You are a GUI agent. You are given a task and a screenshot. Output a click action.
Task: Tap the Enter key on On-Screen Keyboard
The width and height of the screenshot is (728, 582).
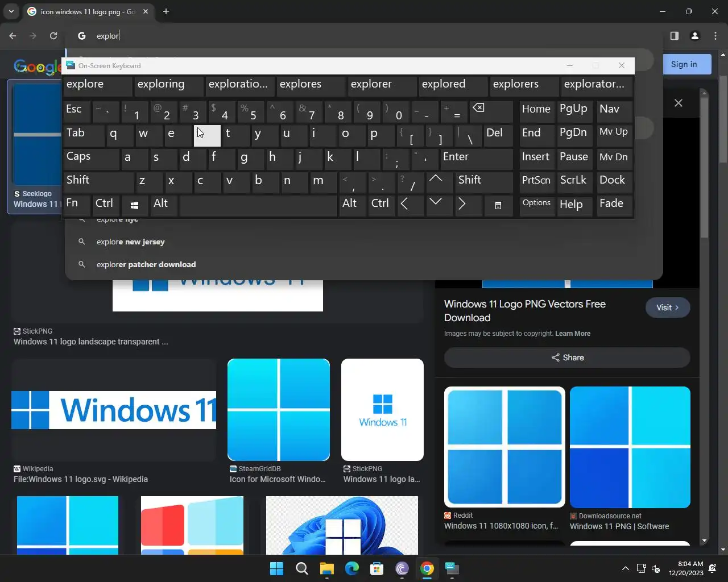coord(477,159)
